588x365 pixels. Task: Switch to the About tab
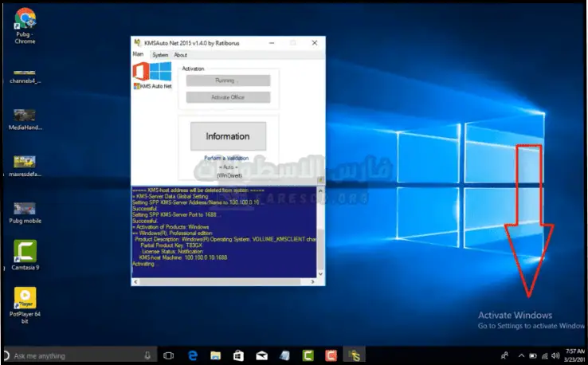pos(181,55)
